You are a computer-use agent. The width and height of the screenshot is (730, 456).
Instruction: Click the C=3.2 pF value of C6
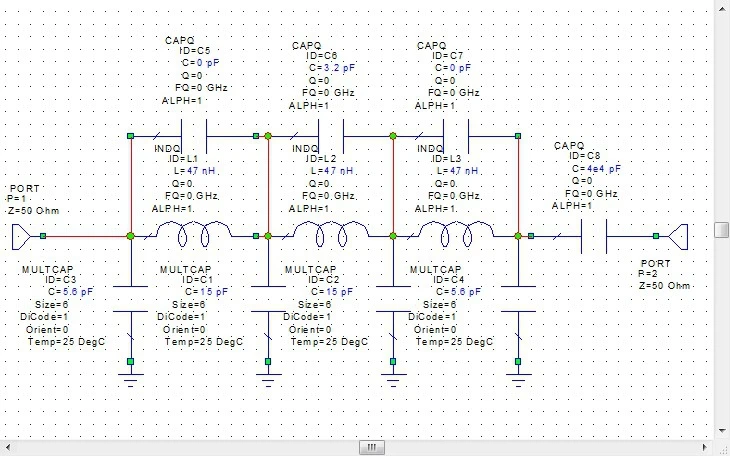coord(332,68)
